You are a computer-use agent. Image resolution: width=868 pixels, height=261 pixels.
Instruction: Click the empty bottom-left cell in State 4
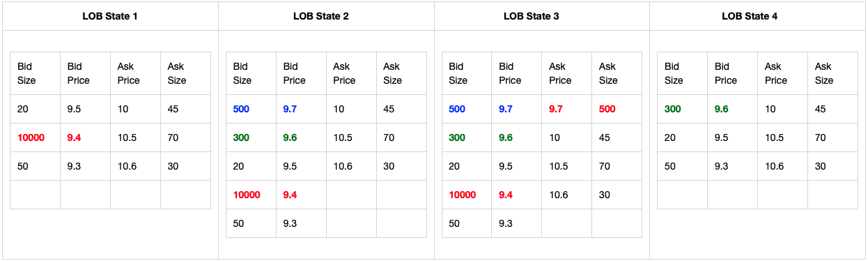(x=682, y=195)
